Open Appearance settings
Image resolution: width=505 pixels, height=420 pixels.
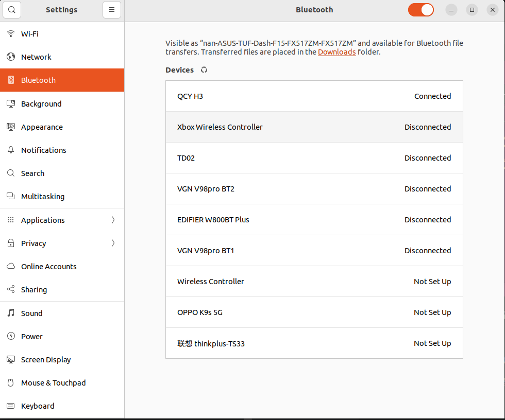click(x=62, y=127)
